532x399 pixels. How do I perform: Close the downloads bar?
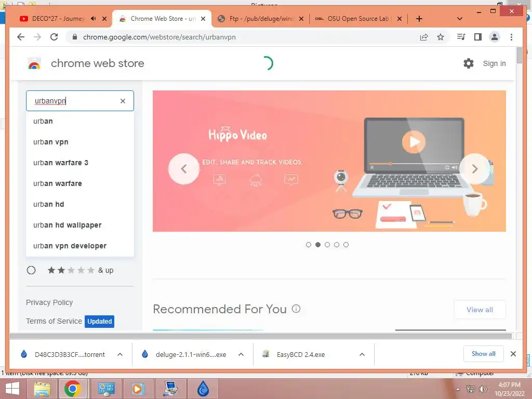pos(513,354)
